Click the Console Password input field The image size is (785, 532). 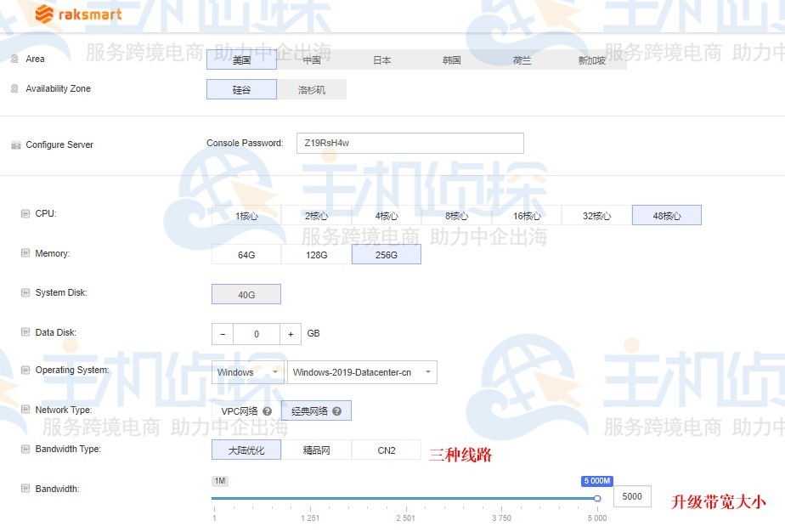tap(408, 143)
